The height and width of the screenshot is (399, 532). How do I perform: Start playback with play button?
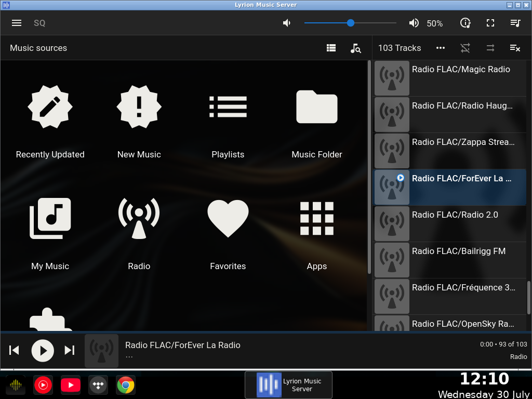(43, 351)
